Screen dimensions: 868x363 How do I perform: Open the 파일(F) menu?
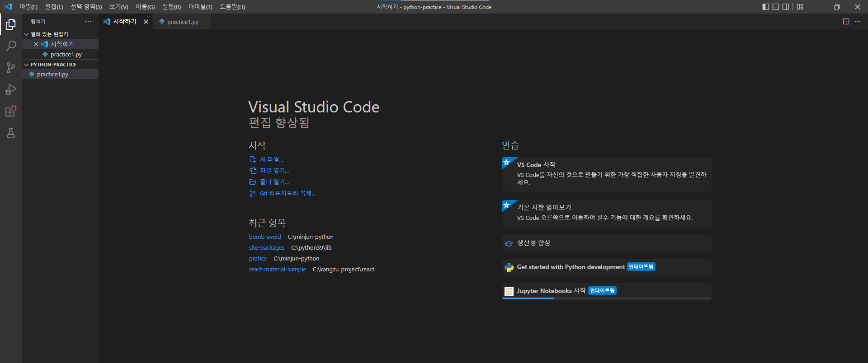(28, 7)
